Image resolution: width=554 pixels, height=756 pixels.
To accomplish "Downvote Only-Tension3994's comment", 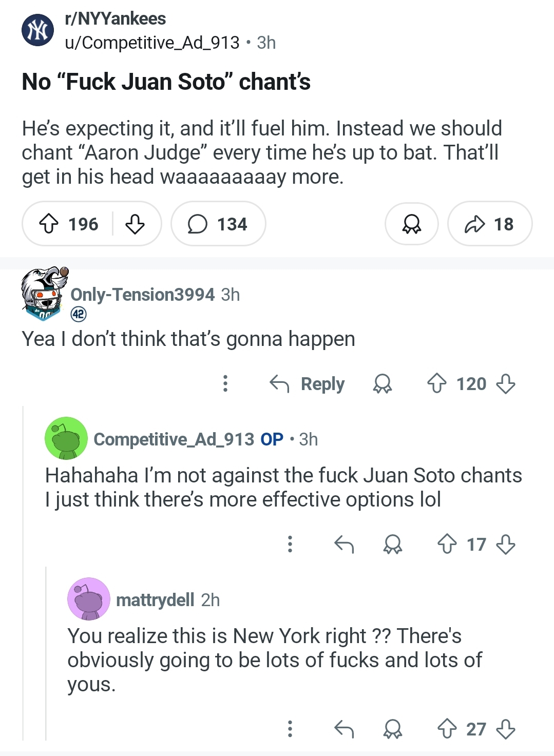I will coord(506,383).
